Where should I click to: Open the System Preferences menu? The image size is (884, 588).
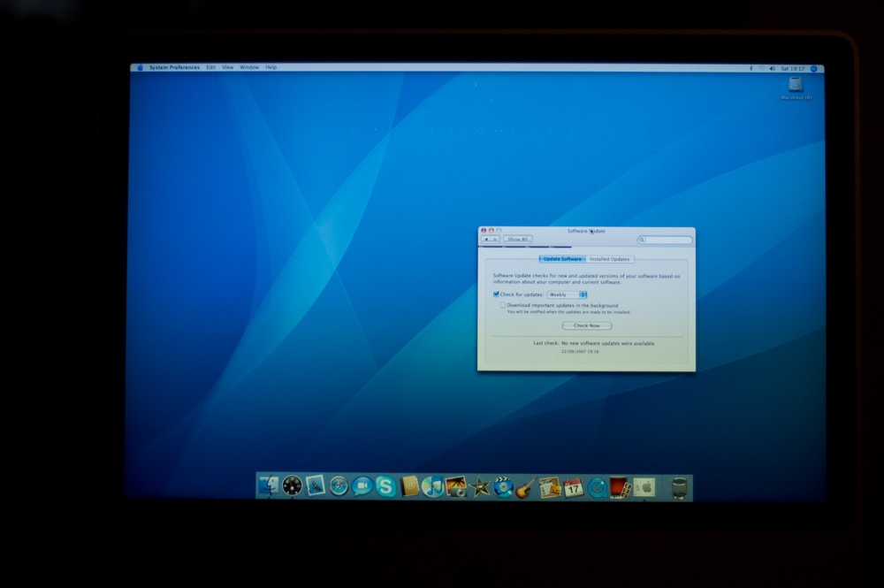coord(174,68)
